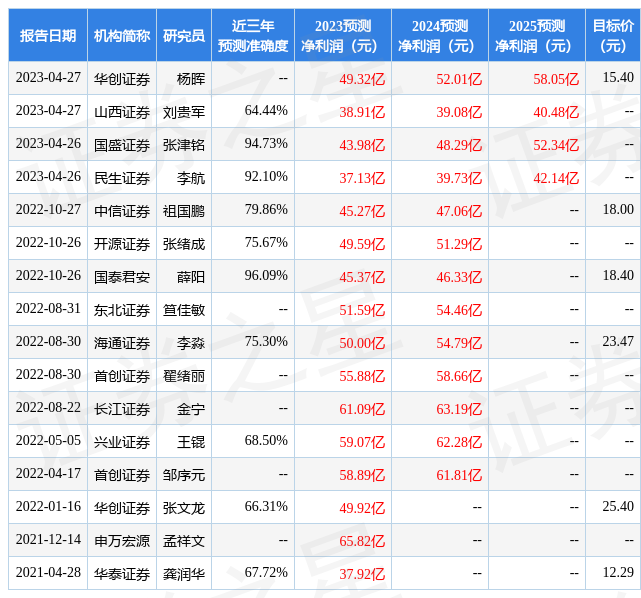Click researcher 刘贵军
Screen dimensions: 641x598
coord(184,112)
